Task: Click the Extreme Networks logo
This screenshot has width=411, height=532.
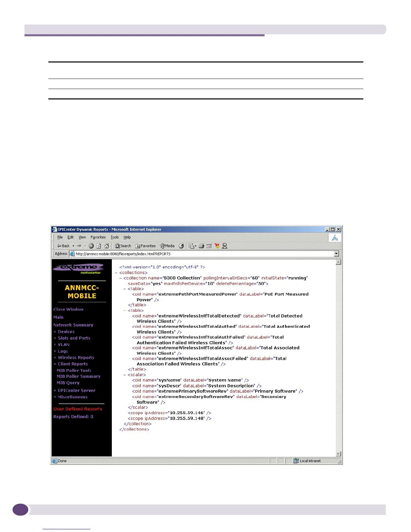Action: [x=79, y=269]
